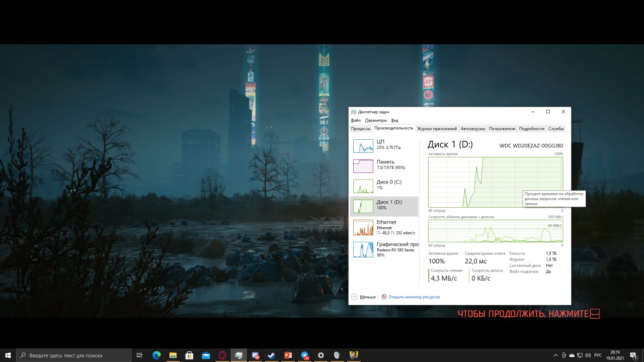The image size is (644, 362).
Task: Select the Производительность tab
Action: (394, 128)
